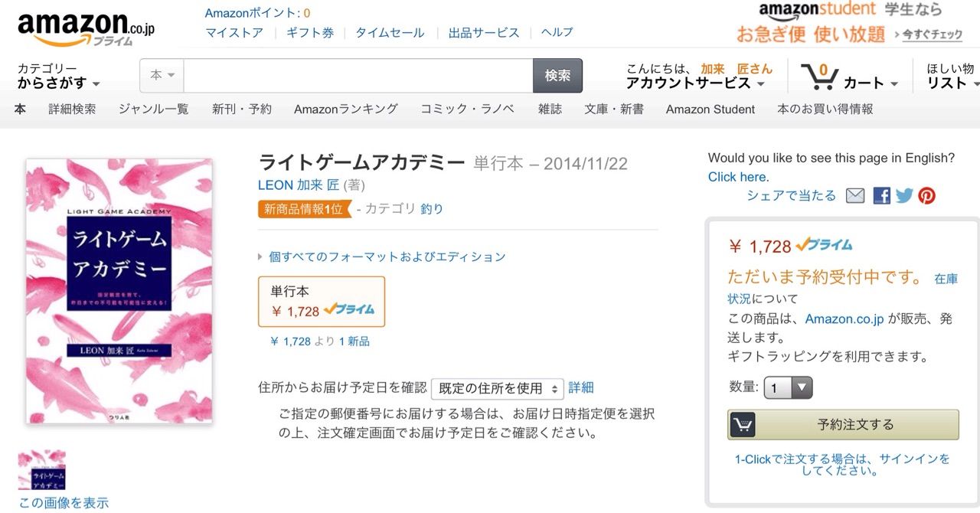Open 既定の住所を使用 address dropdown
The width and height of the screenshot is (980, 513).
(498, 388)
